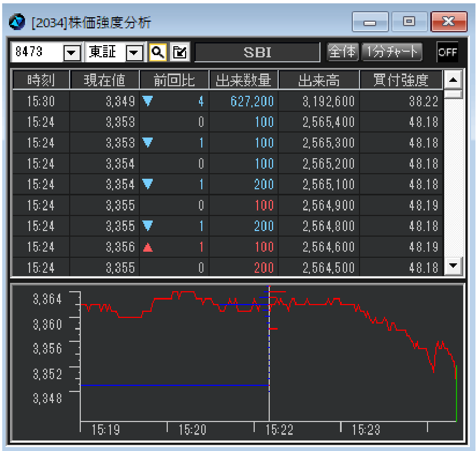Click the table scrollbar down arrow
Screen dimensions: 476x451
pos(453,266)
